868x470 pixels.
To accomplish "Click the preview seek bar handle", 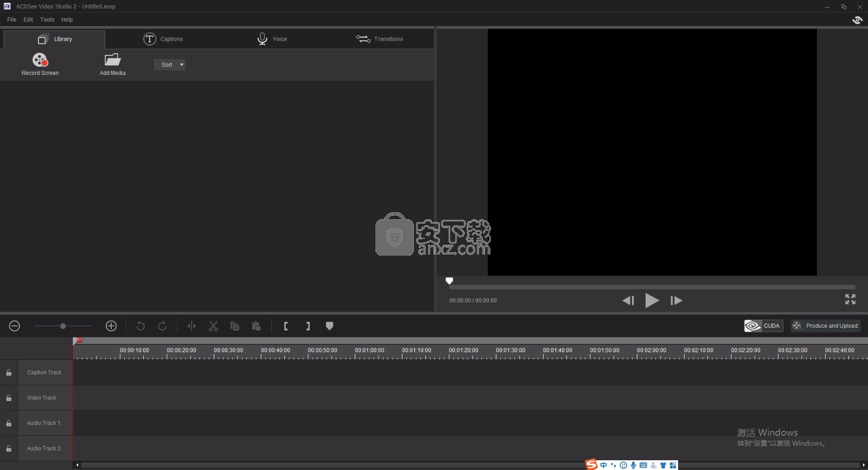I will click(x=449, y=281).
